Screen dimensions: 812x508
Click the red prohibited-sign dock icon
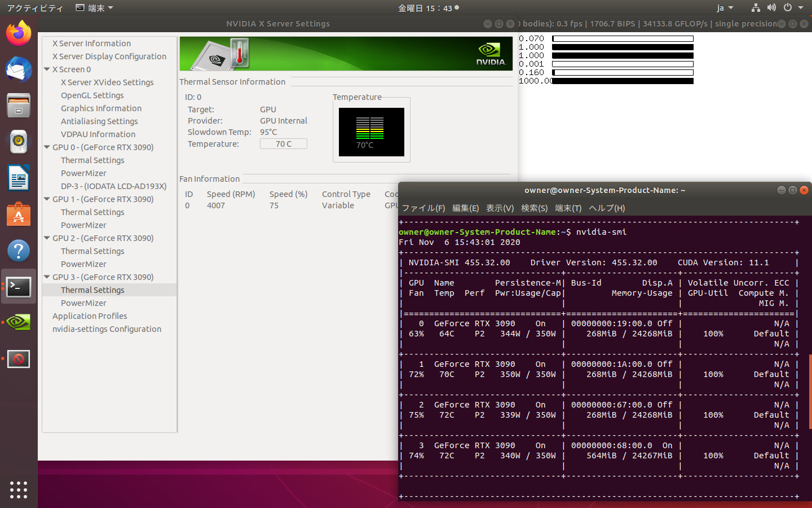click(19, 358)
